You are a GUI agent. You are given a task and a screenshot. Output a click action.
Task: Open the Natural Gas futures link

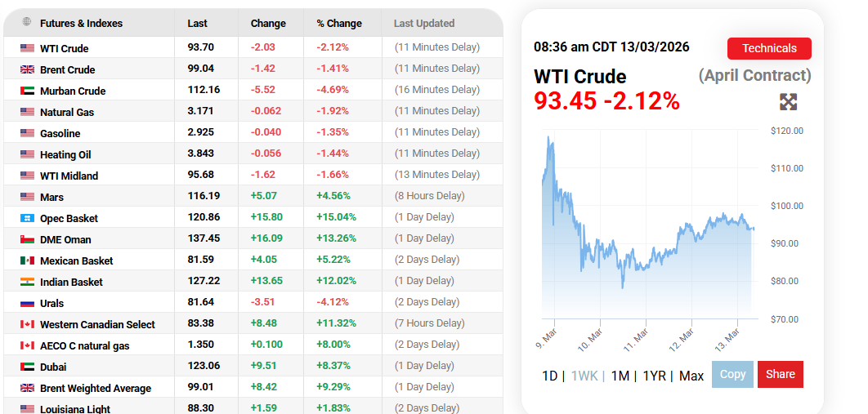(67, 112)
